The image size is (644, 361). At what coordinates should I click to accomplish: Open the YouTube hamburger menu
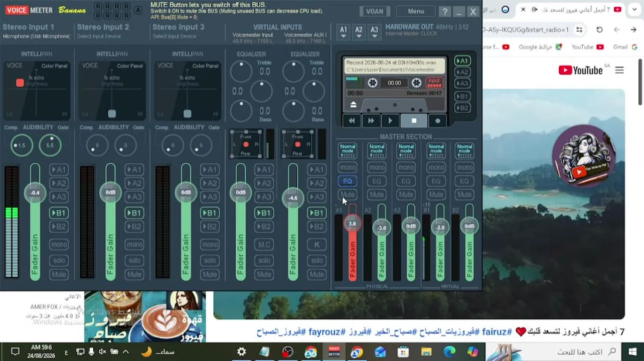(619, 70)
